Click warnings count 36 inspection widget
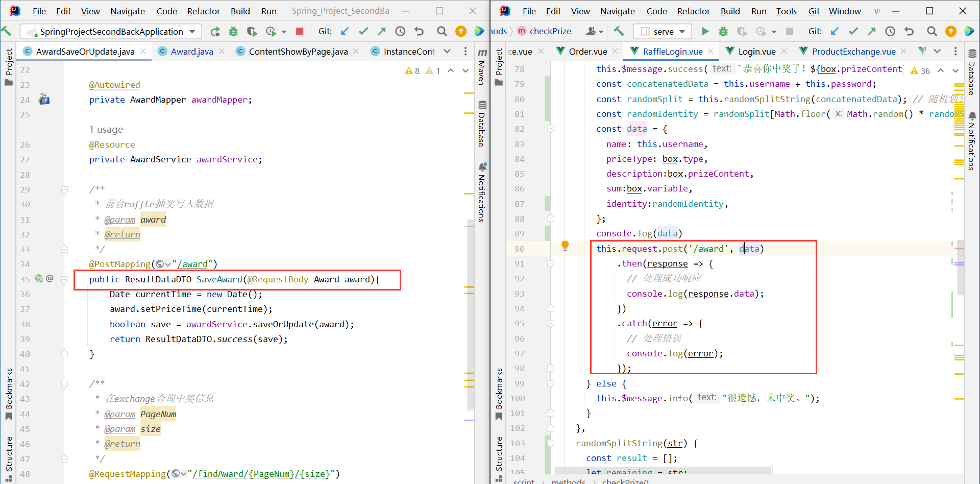 coord(920,71)
